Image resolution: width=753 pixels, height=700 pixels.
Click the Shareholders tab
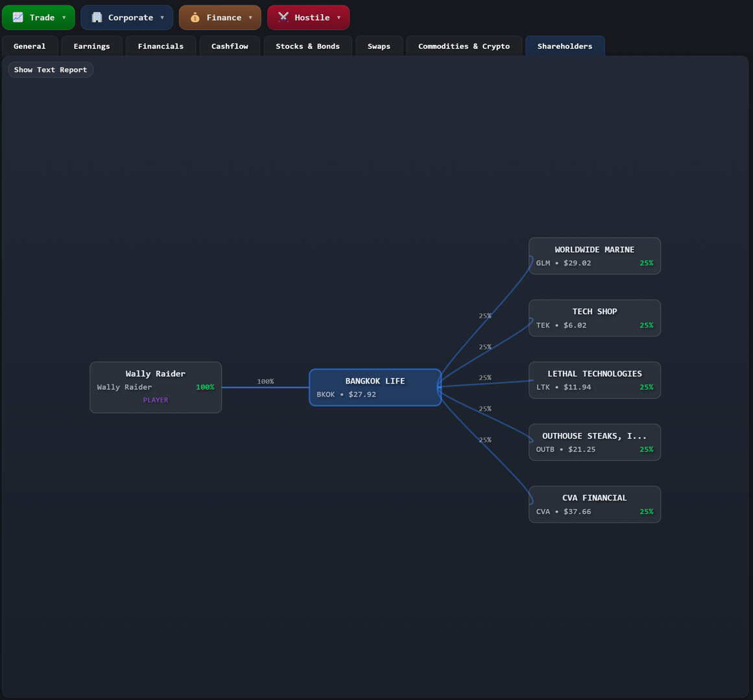(564, 46)
